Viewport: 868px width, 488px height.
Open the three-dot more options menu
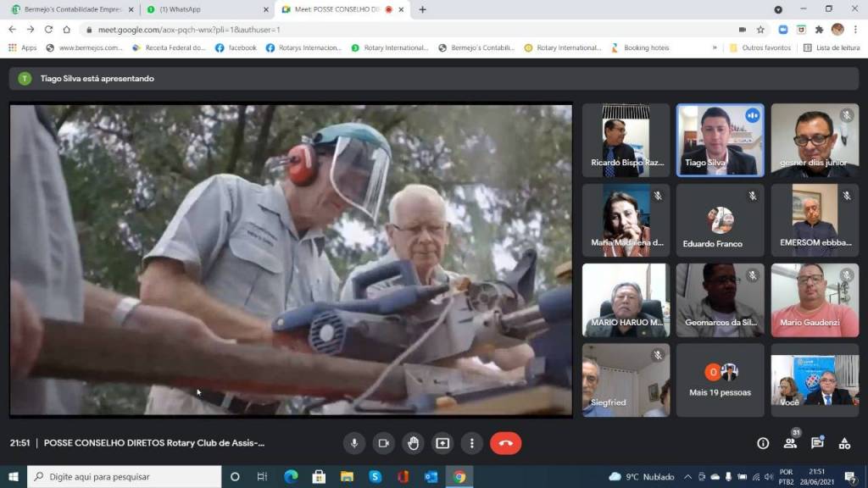472,443
